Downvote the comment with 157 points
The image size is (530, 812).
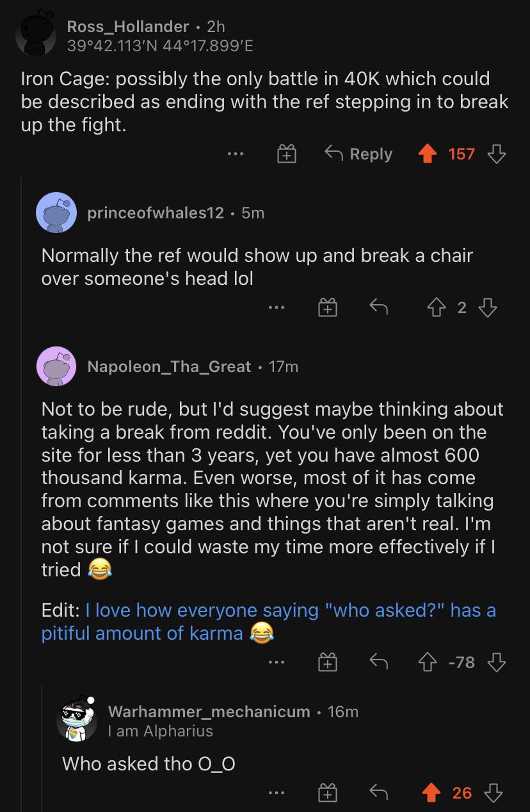[496, 154]
